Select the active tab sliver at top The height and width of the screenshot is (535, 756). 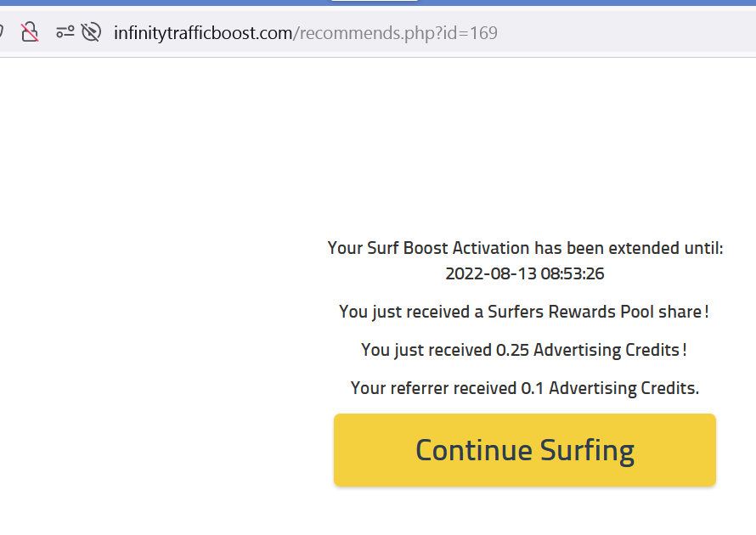(x=374, y=1)
